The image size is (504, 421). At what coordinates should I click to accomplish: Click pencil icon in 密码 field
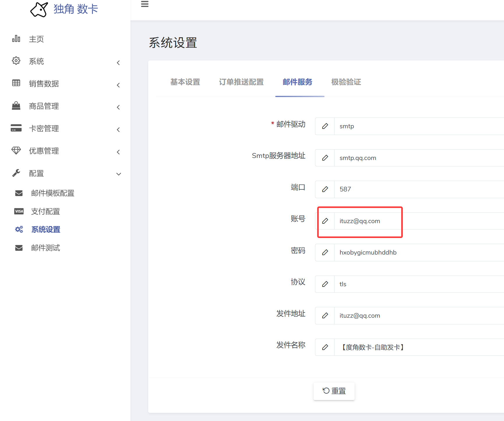coord(325,253)
